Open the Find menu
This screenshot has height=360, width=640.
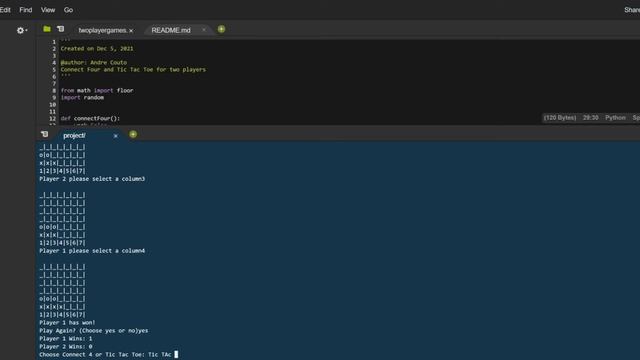26,10
